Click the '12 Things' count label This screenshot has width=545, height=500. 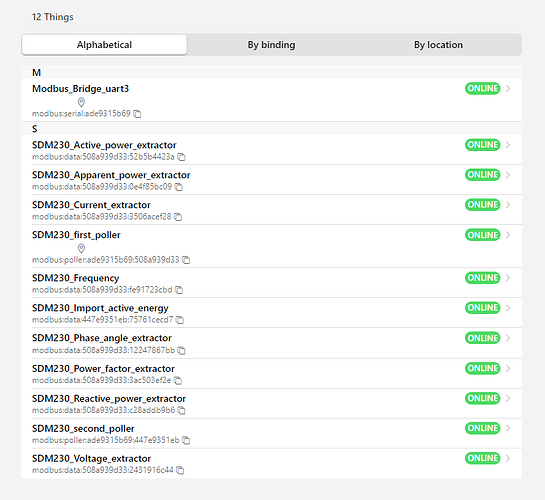53,17
